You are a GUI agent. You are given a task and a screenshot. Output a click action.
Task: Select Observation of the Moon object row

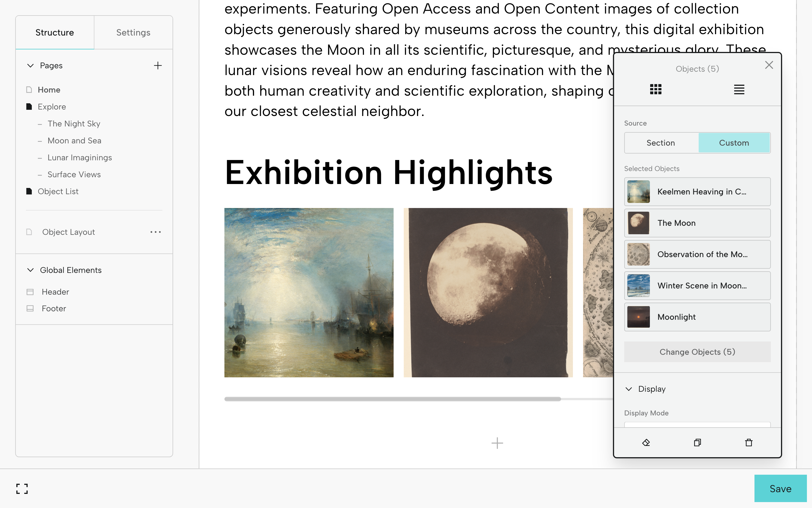697,254
